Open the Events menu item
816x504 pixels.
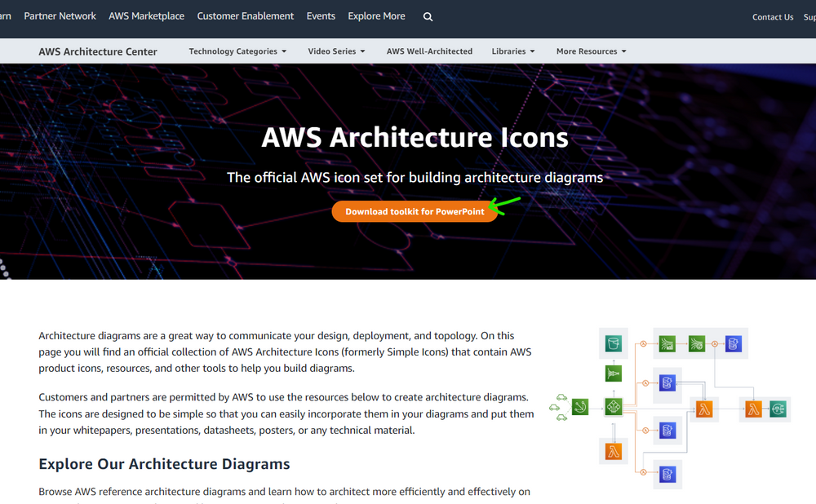(321, 15)
